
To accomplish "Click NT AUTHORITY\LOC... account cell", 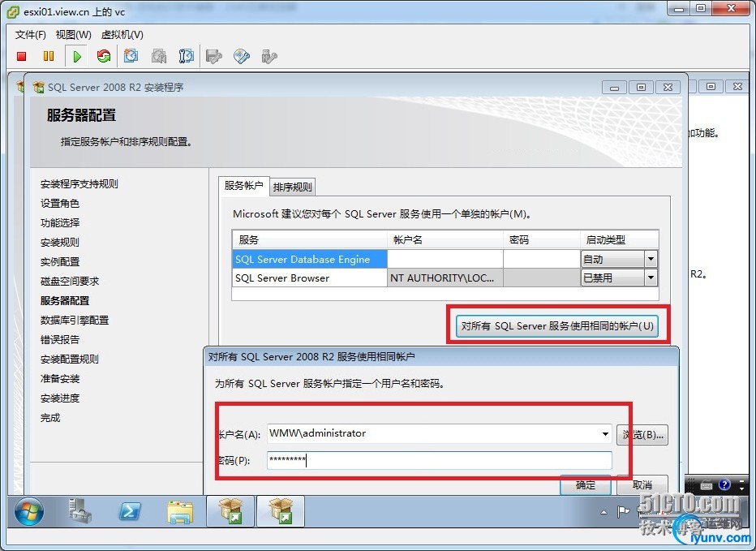I will (445, 278).
